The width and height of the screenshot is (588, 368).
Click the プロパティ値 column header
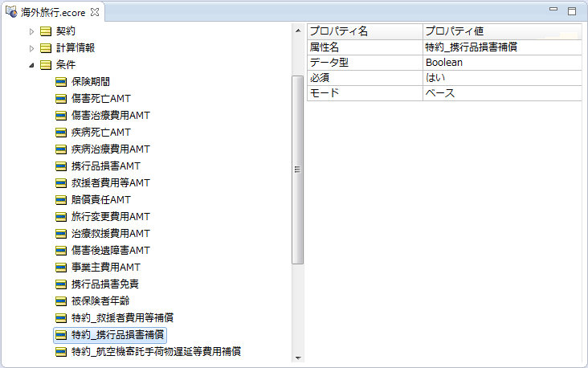[x=501, y=31]
